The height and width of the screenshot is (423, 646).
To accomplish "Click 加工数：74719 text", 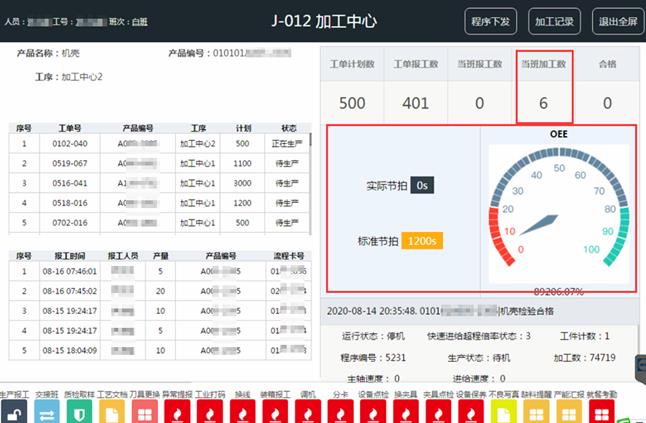I will coord(585,358).
